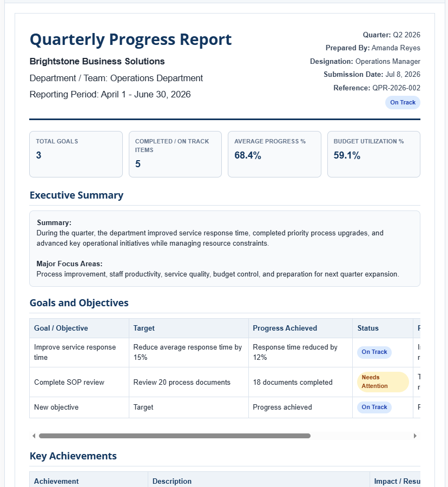The width and height of the screenshot is (448, 487).
Task: Click the Progress Achieved column header
Action: [300, 328]
